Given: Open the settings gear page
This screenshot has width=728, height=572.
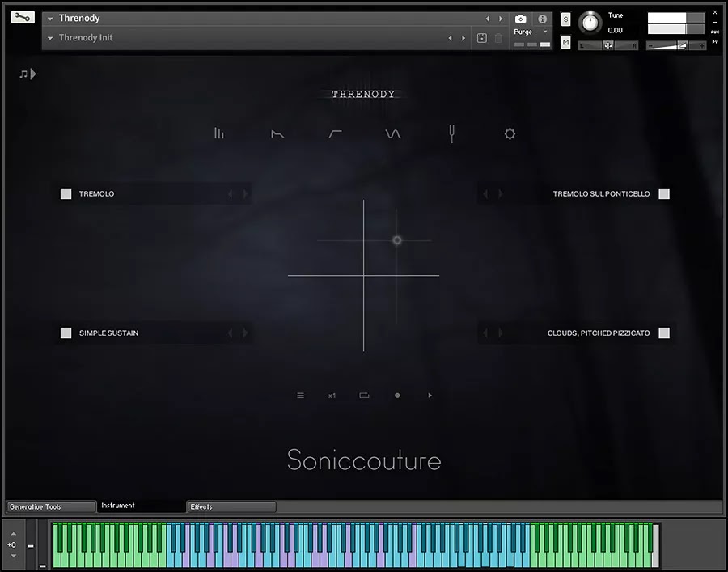Looking at the screenshot, I should (510, 133).
